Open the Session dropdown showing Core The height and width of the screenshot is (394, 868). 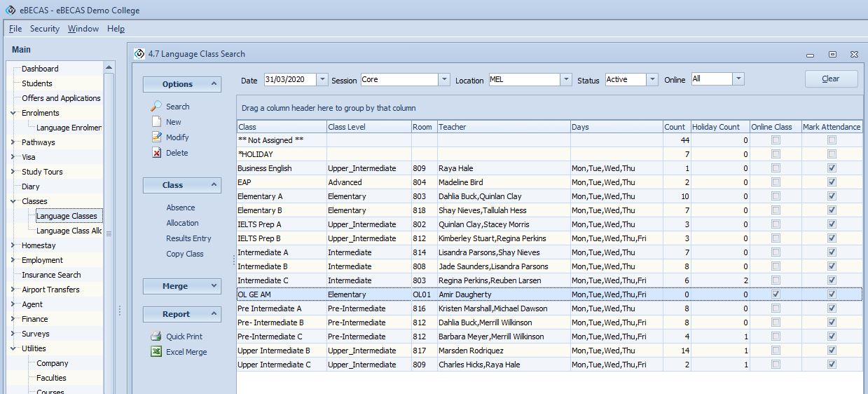tap(444, 80)
